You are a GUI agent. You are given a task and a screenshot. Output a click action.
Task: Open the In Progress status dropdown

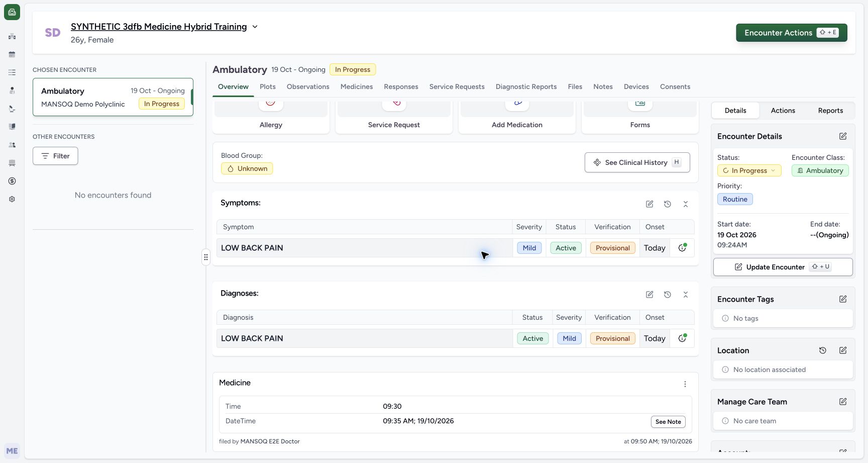click(x=749, y=170)
